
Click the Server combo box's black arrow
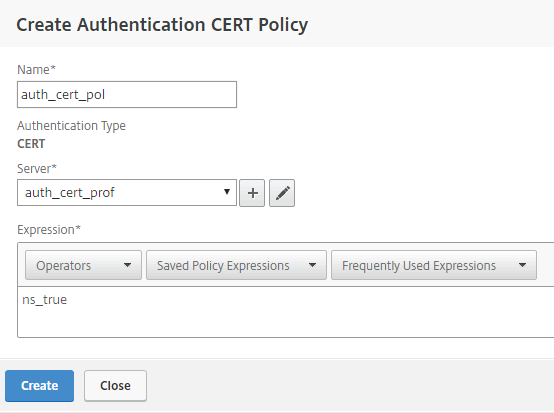[x=227, y=192]
